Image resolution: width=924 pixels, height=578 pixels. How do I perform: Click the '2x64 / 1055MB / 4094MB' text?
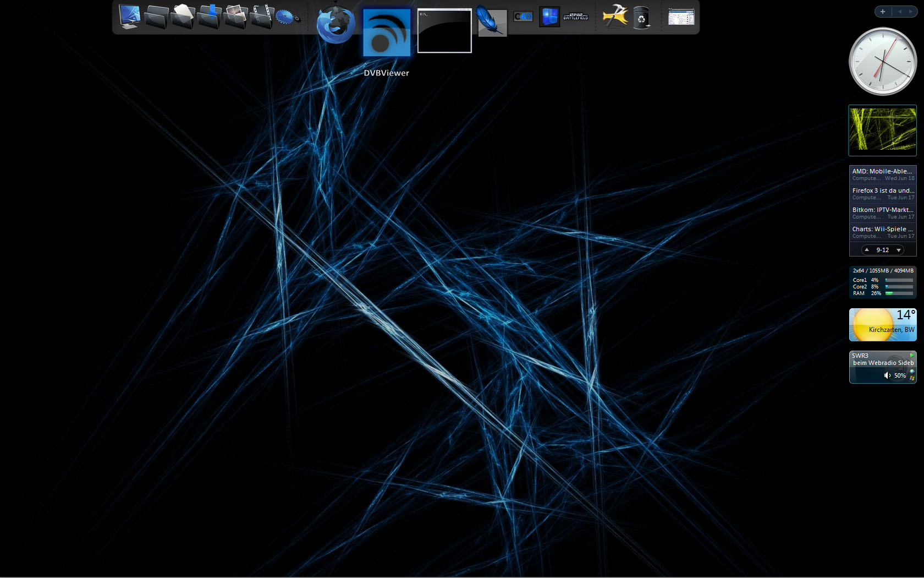point(883,271)
